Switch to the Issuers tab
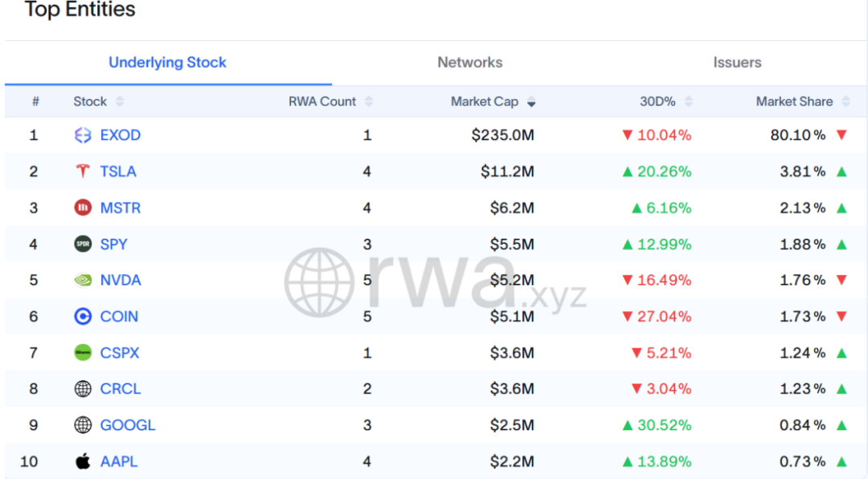 coord(737,63)
